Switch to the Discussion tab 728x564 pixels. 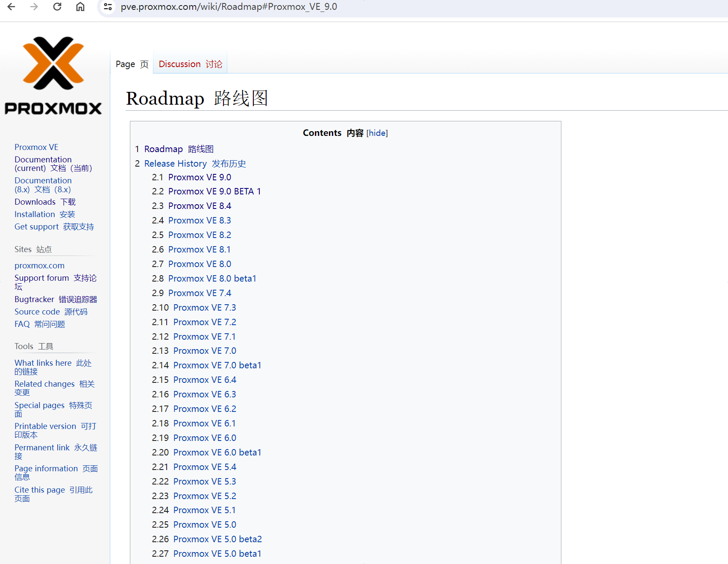coord(191,64)
